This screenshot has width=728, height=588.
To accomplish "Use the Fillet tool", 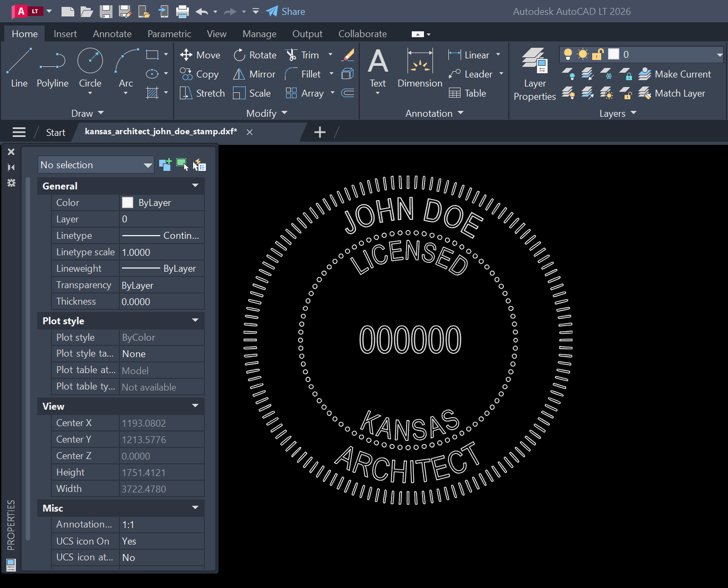I will (303, 74).
